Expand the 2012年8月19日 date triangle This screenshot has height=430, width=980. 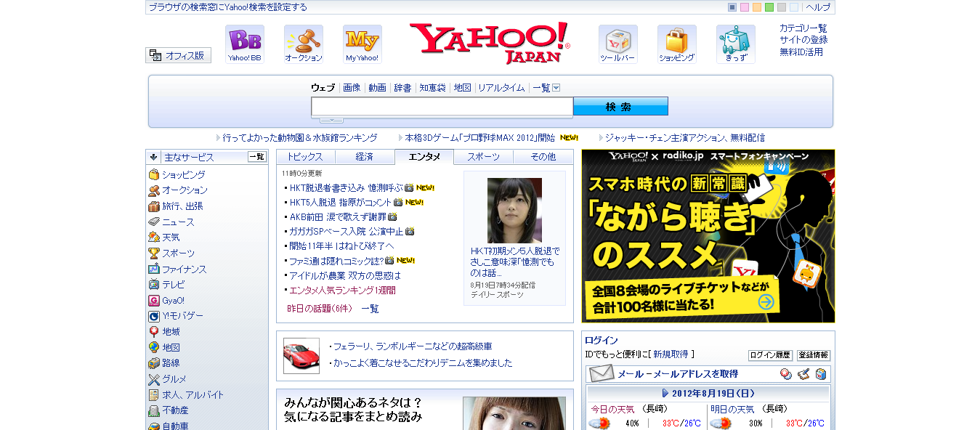(x=665, y=393)
